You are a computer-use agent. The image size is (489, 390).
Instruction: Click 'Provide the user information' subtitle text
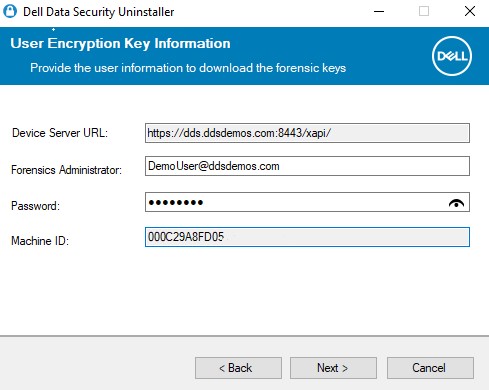pyautogui.click(x=188, y=68)
